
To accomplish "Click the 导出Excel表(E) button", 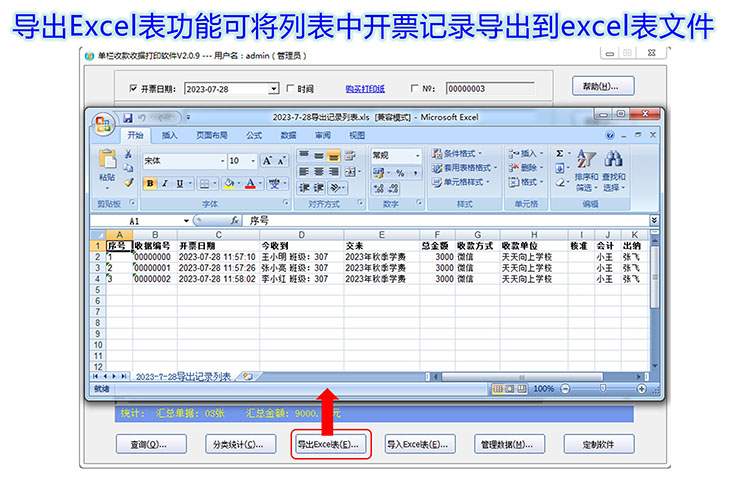I will click(330, 443).
